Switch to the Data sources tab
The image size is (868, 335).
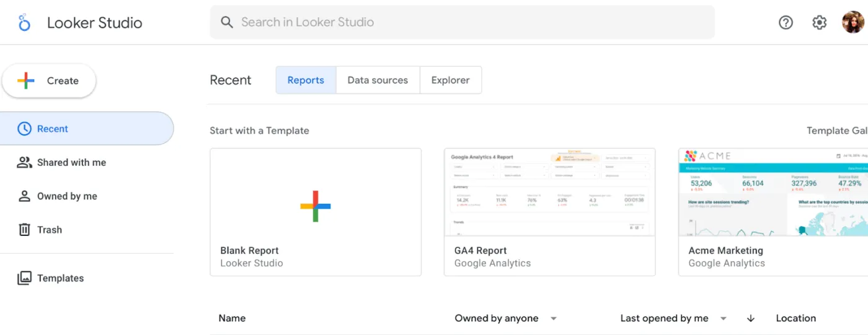pos(378,80)
